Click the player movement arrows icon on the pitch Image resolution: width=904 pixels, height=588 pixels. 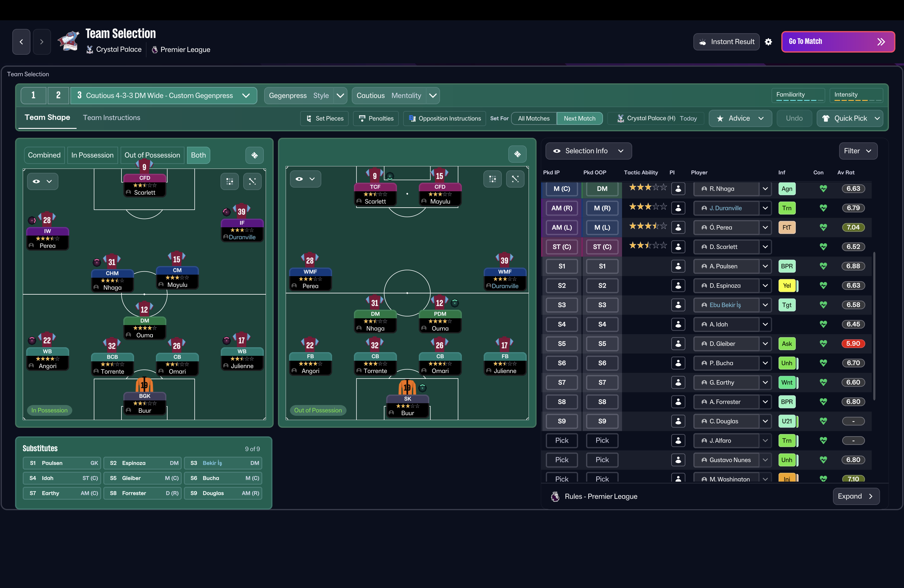point(252,181)
